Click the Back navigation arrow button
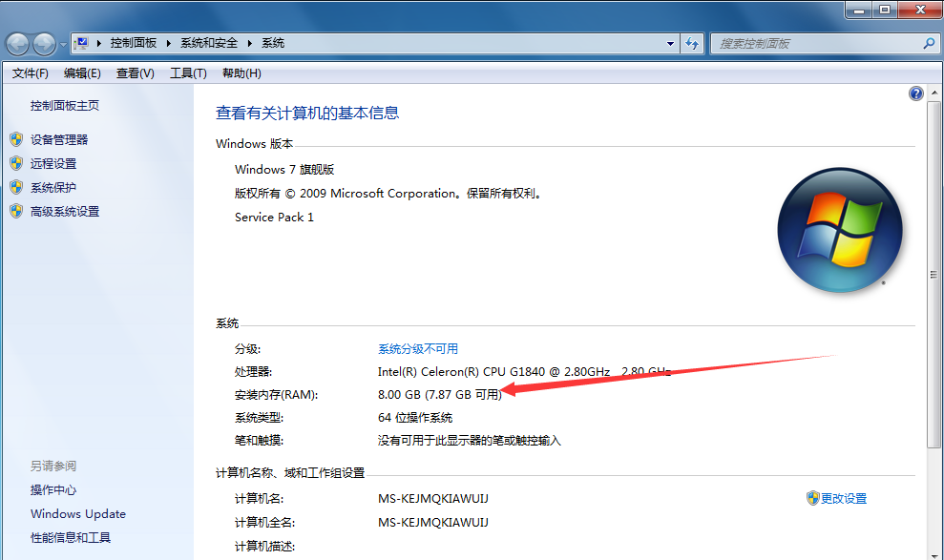Image resolution: width=944 pixels, height=560 pixels. pos(18,44)
